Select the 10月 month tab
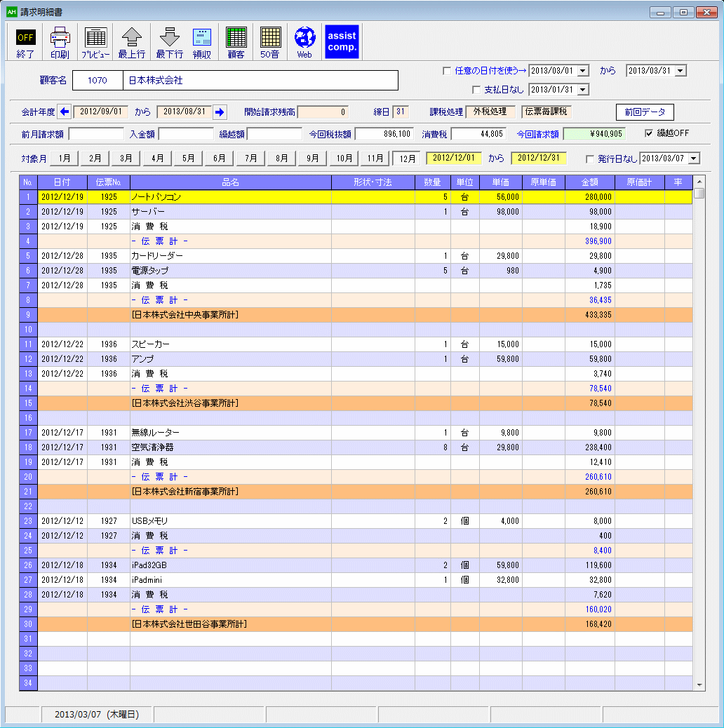The width and height of the screenshot is (724, 728). tap(344, 159)
